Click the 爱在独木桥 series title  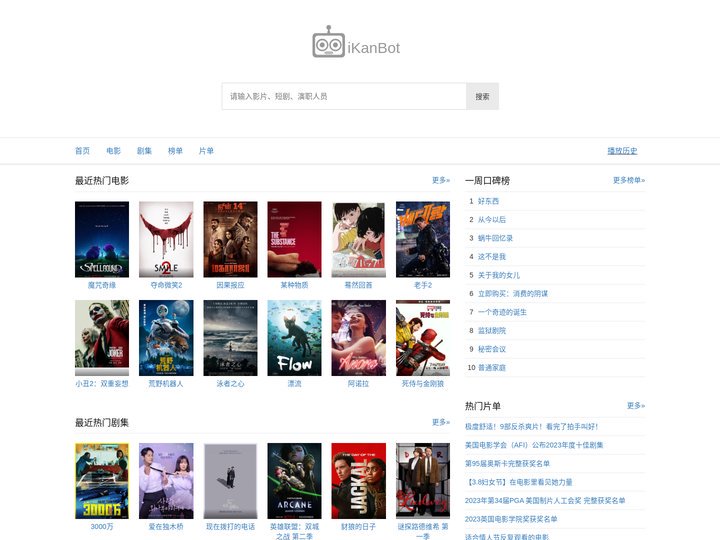(166, 527)
